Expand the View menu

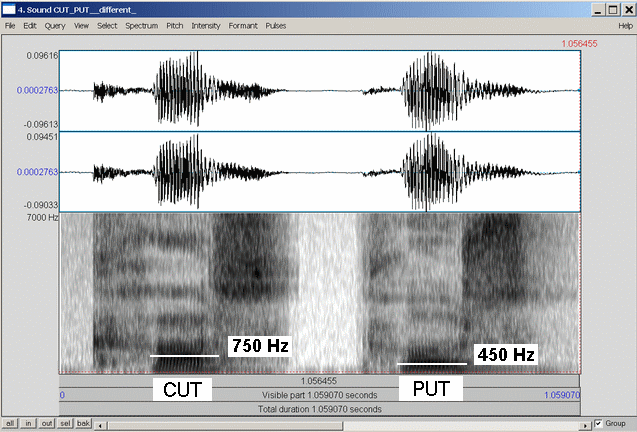click(81, 24)
